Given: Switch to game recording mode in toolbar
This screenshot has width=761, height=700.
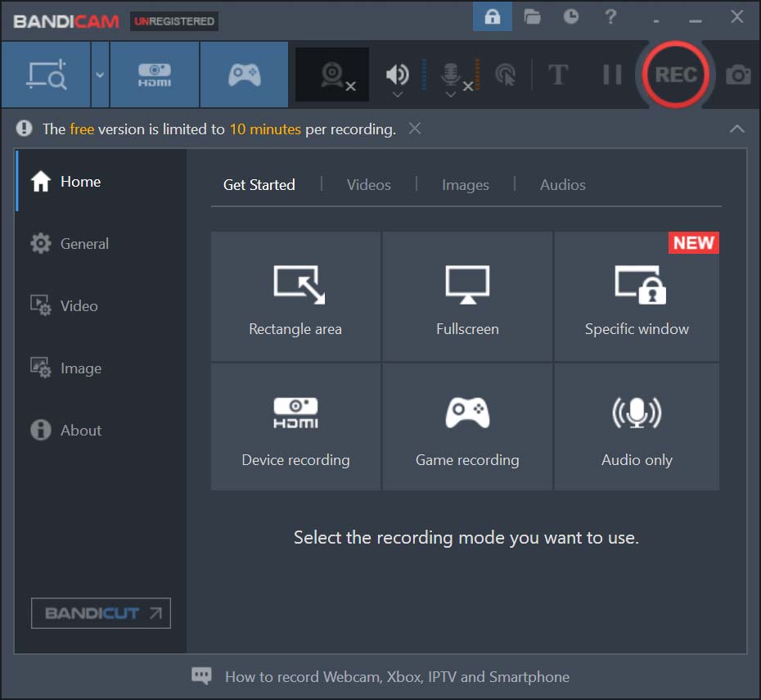Looking at the screenshot, I should pos(244,75).
